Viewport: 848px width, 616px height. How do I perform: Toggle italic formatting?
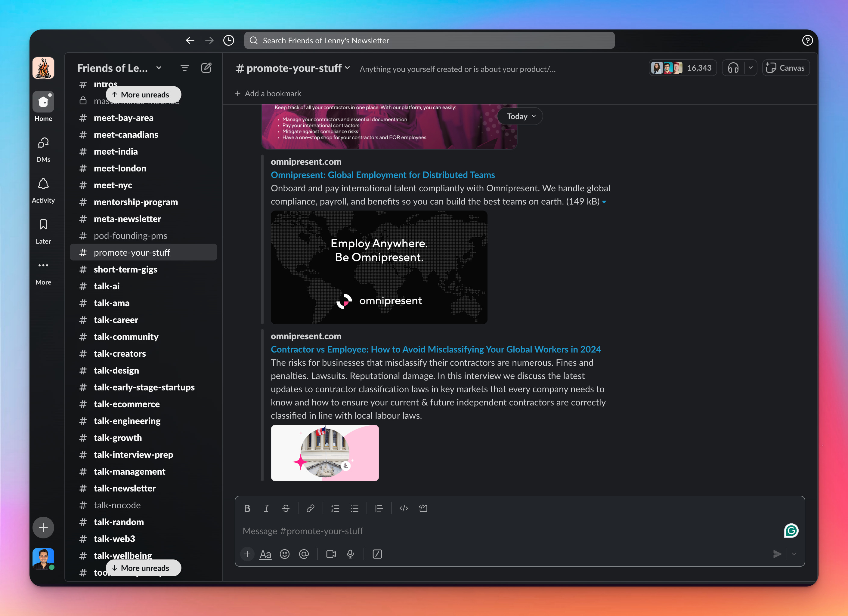click(266, 508)
